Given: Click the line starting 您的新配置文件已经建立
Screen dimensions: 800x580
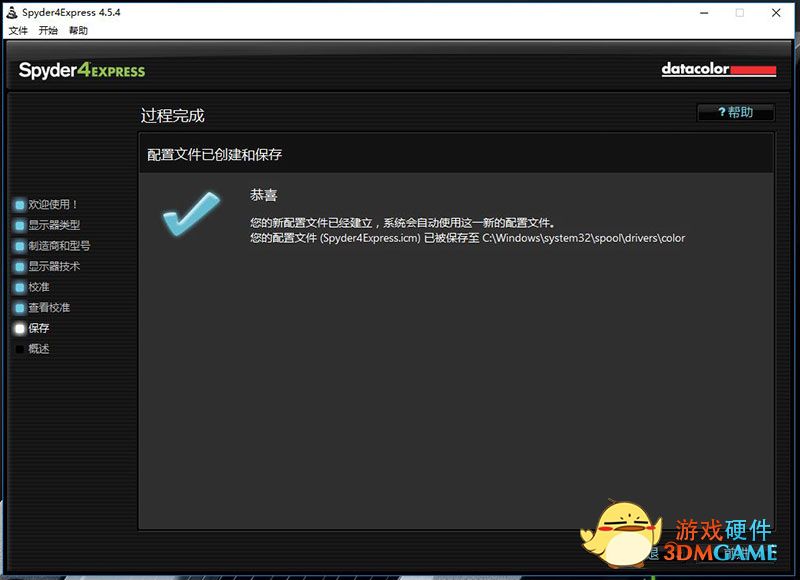Looking at the screenshot, I should (x=402, y=223).
